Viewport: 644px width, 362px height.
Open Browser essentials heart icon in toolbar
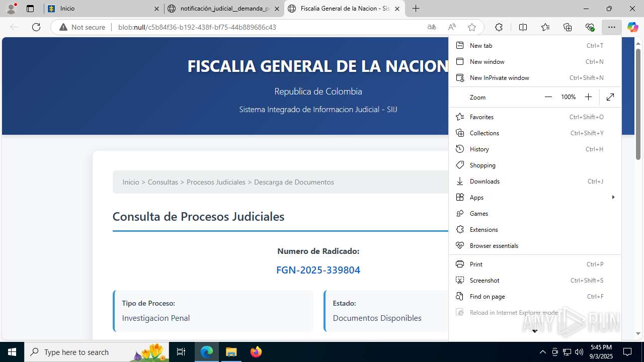(590, 27)
